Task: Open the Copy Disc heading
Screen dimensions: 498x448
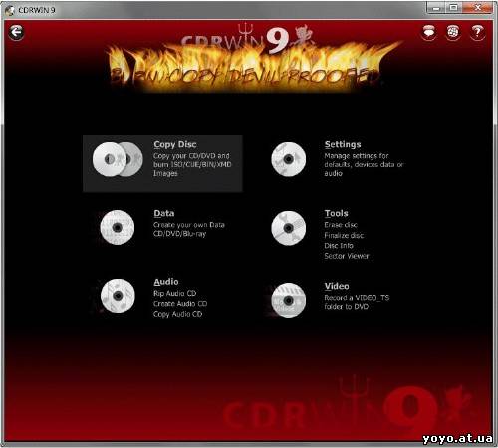Action: point(175,144)
